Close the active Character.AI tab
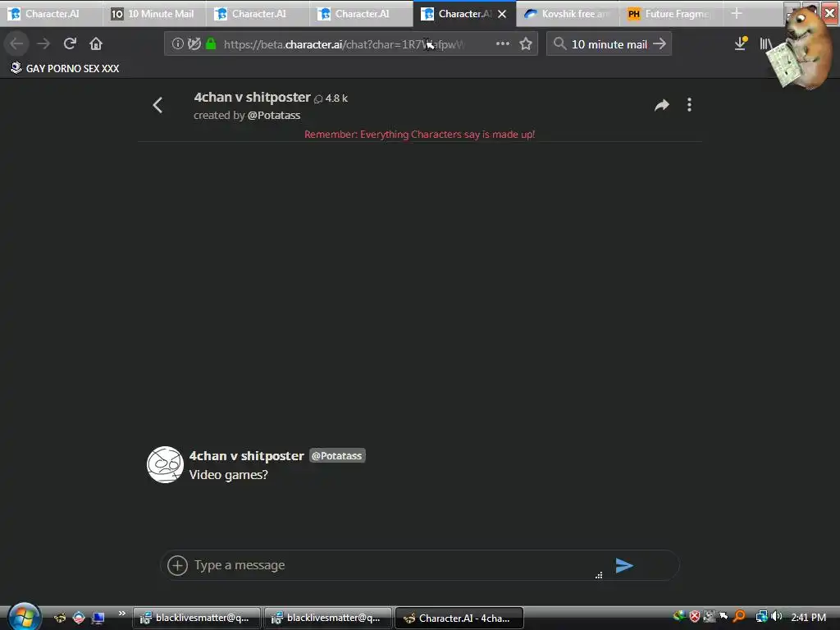The width and height of the screenshot is (840, 630). 502,14
